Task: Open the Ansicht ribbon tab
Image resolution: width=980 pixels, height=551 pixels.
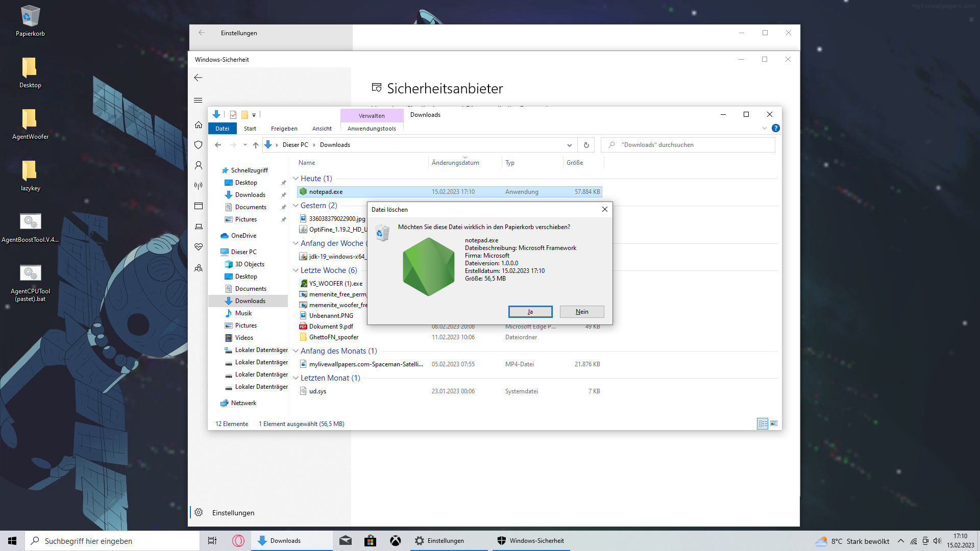Action: [x=322, y=129]
